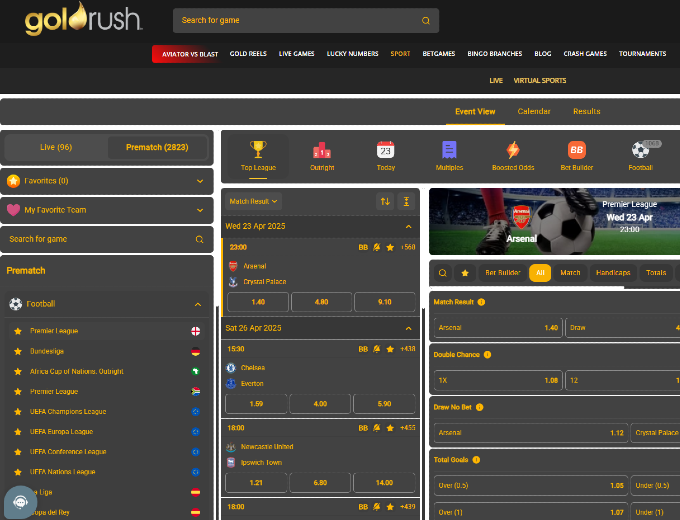Click BB icon on Chelsea match row
The height and width of the screenshot is (520, 680).
(x=363, y=349)
